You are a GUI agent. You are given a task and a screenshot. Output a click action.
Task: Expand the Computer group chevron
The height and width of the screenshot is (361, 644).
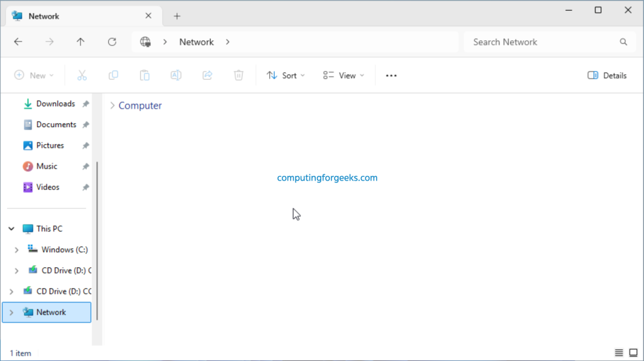click(x=112, y=106)
